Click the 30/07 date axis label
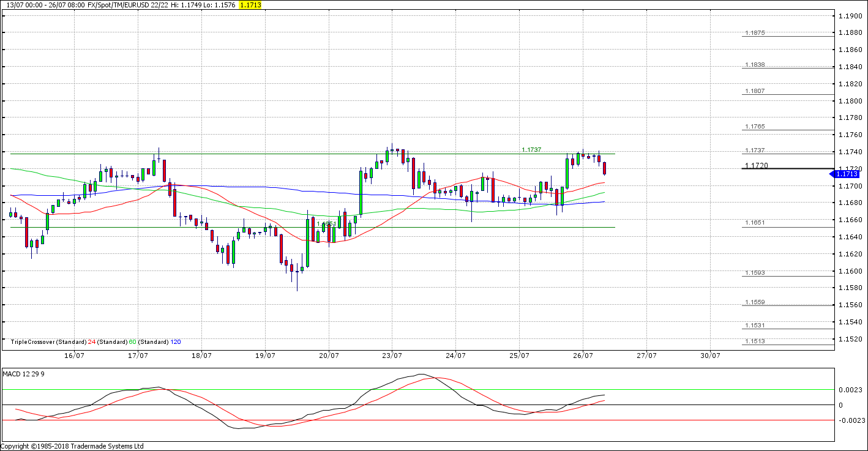 tap(710, 356)
